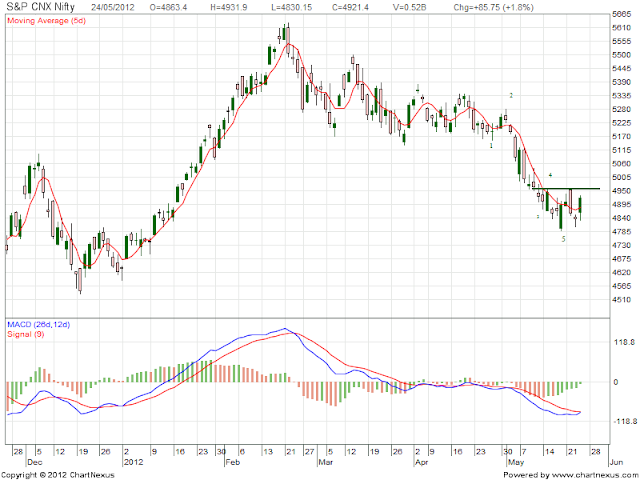The height and width of the screenshot is (480, 640).
Task: Click the 5115 price axis label
Action: [x=622, y=150]
